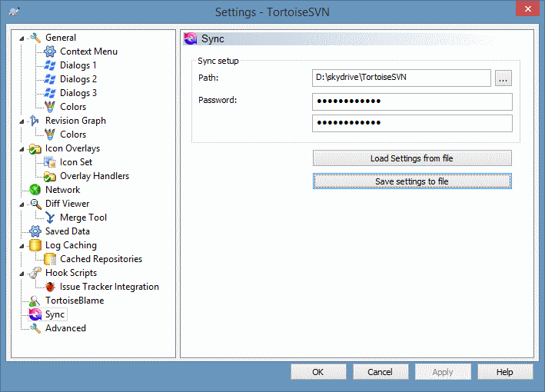Image resolution: width=545 pixels, height=392 pixels.
Task: Click the password confirmation field
Action: point(412,123)
